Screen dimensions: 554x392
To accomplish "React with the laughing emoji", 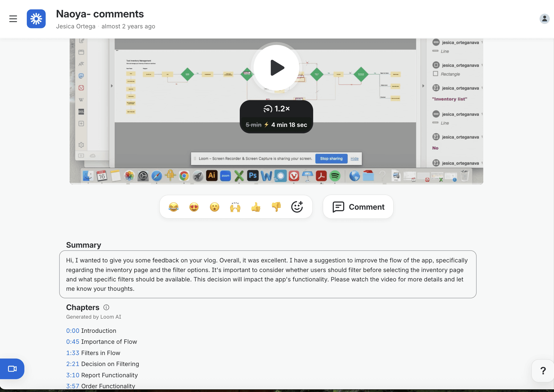I will click(x=174, y=207).
